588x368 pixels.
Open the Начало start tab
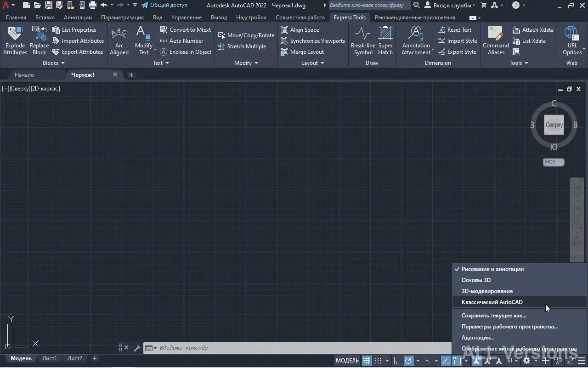(x=24, y=75)
